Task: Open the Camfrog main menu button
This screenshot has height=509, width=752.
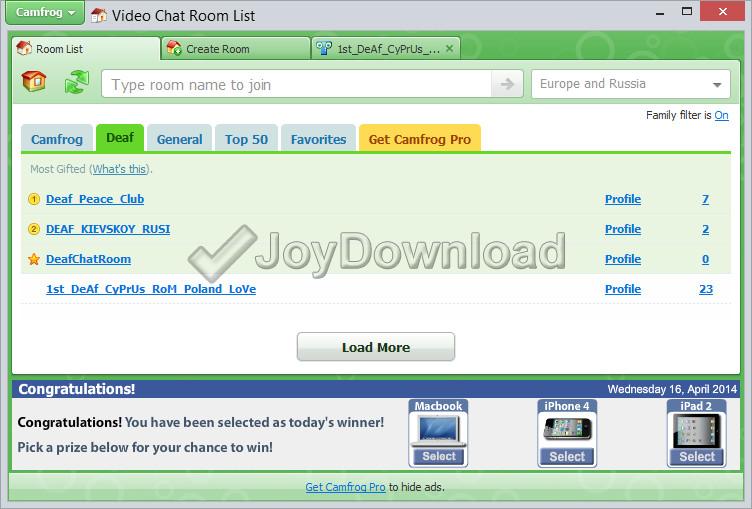Action: pyautogui.click(x=45, y=12)
